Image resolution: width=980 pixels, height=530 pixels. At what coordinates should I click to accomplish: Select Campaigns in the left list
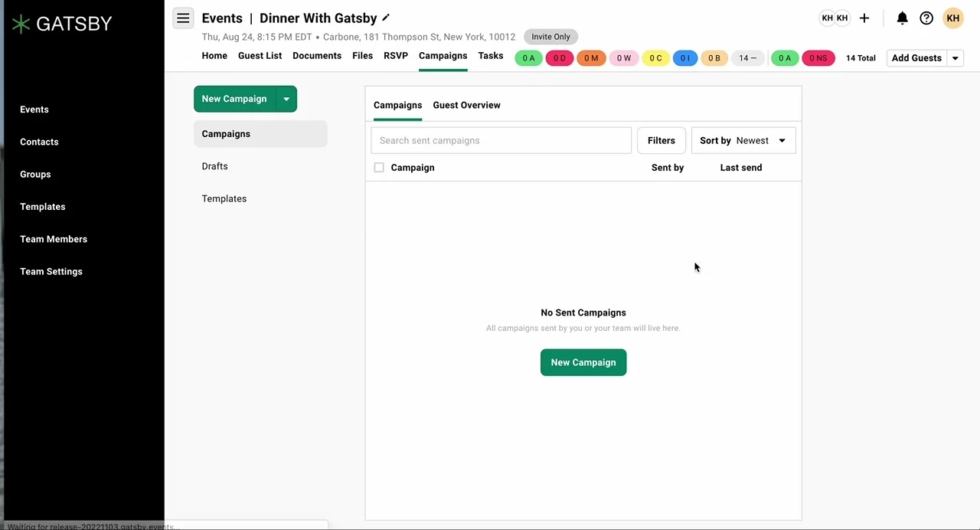tap(260, 134)
